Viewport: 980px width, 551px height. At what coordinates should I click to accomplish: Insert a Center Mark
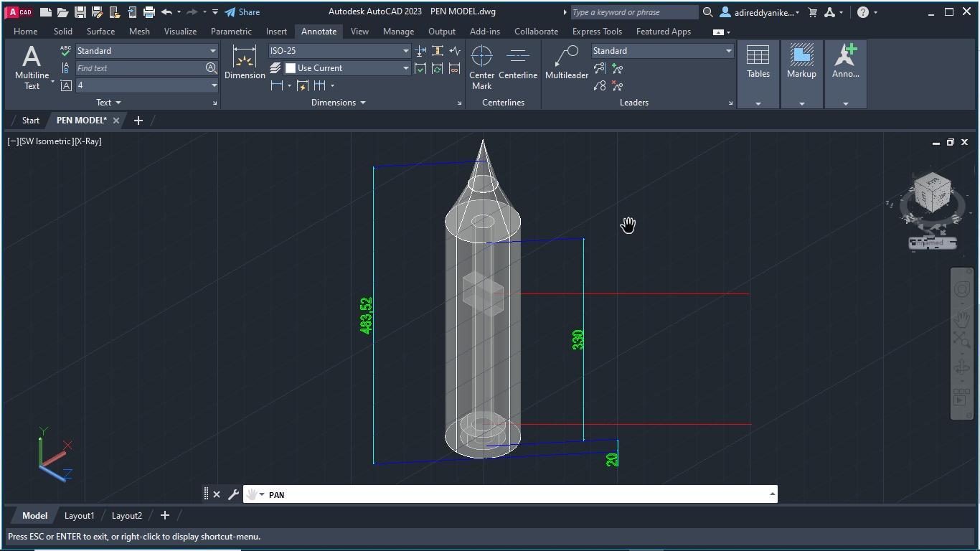click(x=481, y=67)
